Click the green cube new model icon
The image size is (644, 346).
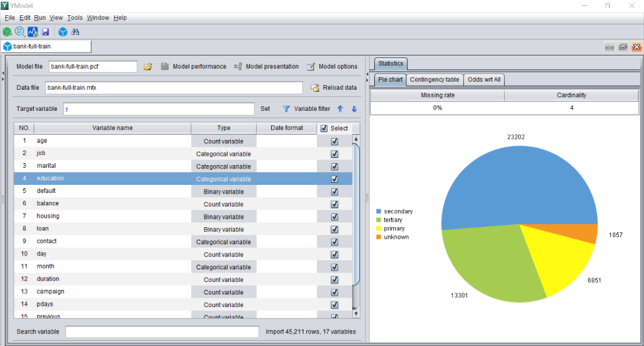(x=7, y=32)
